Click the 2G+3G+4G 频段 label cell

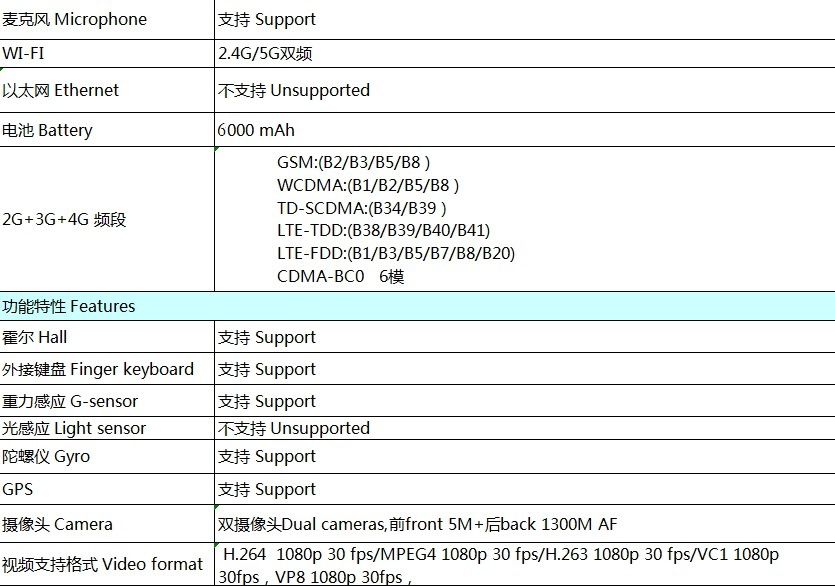[x=65, y=219]
